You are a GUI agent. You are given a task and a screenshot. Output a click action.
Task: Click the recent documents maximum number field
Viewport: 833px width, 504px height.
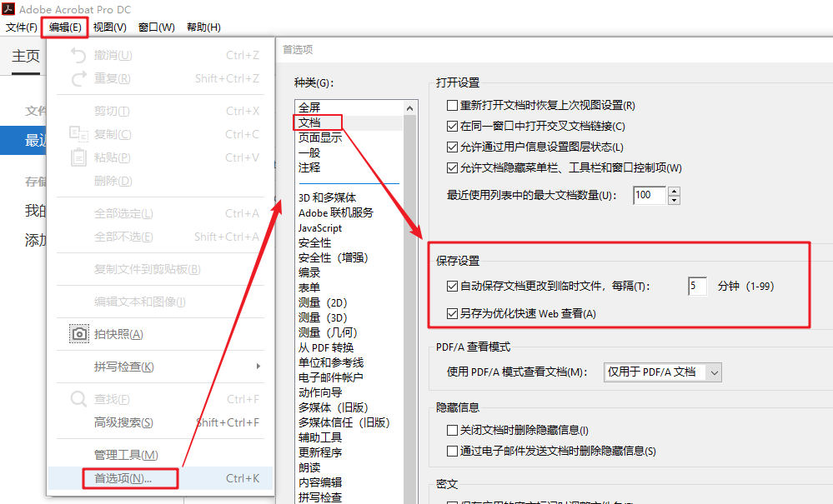650,195
